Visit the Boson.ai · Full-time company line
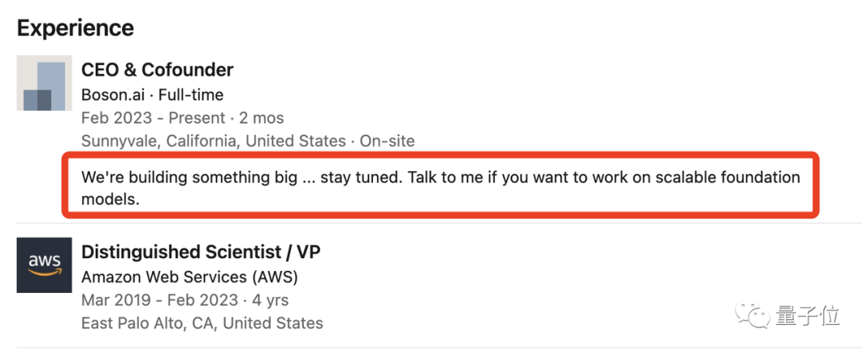Screen dimensions: 868x354 coord(152,95)
